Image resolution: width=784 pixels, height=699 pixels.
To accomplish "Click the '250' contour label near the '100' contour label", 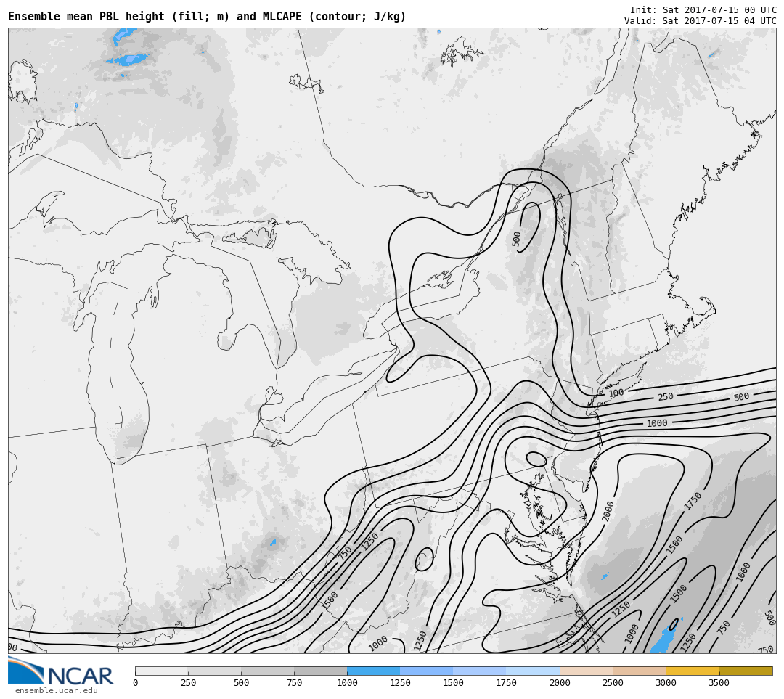I will (666, 396).
